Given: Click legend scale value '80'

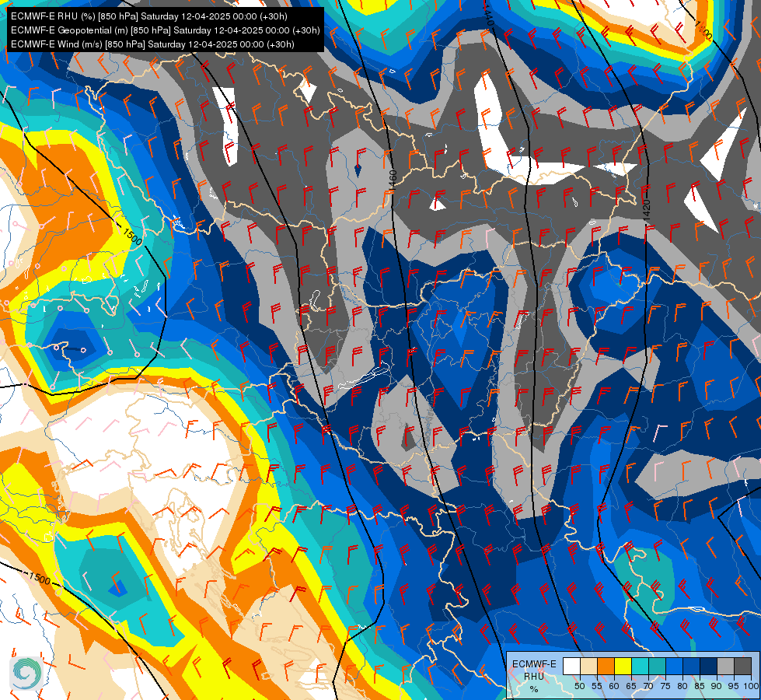Looking at the screenshot, I should click(682, 686).
